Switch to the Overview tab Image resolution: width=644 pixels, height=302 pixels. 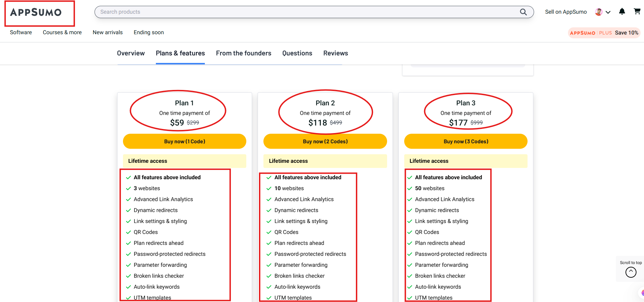point(131,53)
